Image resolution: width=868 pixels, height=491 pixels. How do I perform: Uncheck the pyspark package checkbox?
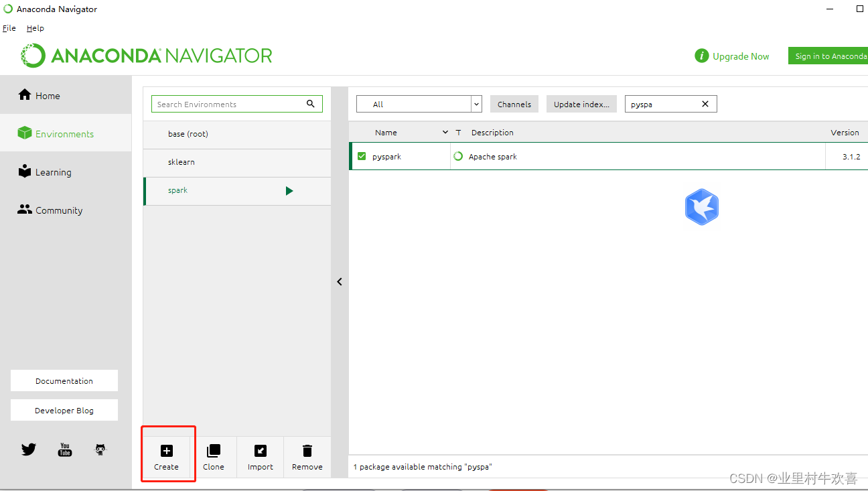(361, 156)
